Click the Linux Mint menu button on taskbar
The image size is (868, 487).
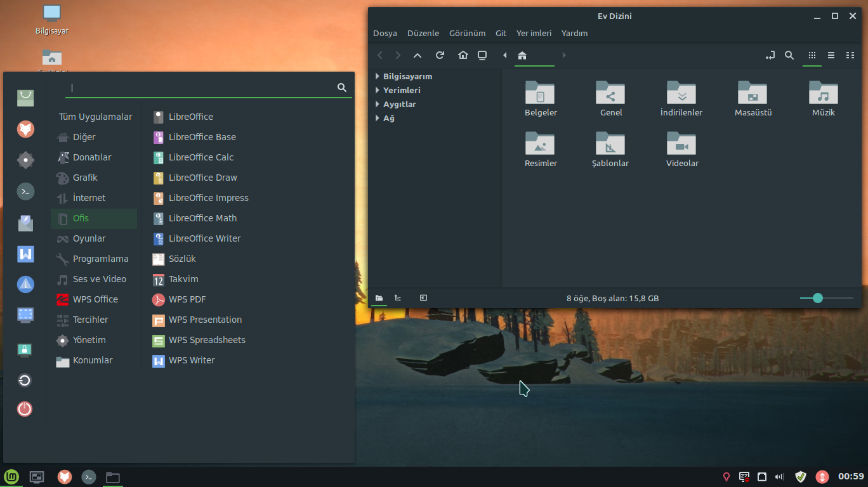point(11,477)
